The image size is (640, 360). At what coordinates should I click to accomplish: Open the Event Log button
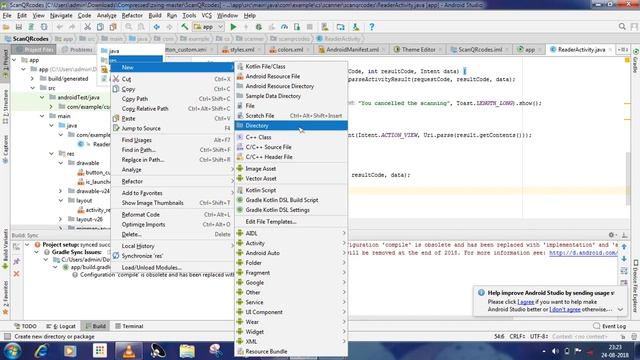click(609, 326)
